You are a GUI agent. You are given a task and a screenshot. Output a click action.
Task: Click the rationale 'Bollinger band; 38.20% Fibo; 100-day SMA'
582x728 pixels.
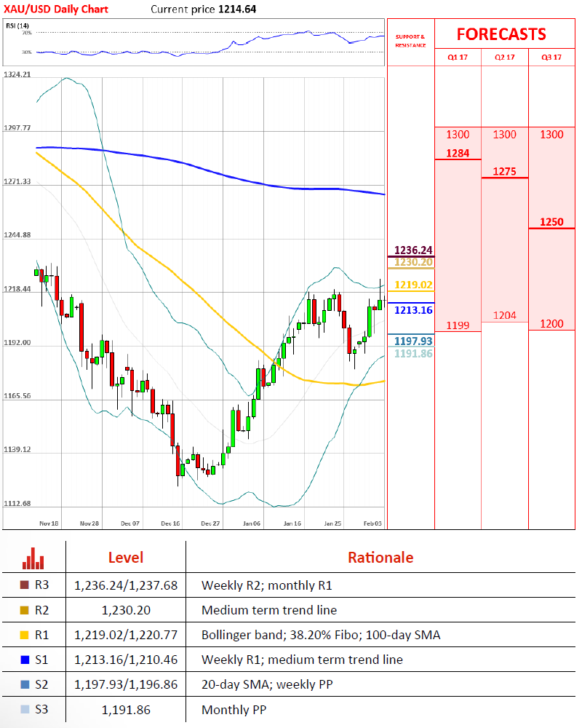click(321, 635)
